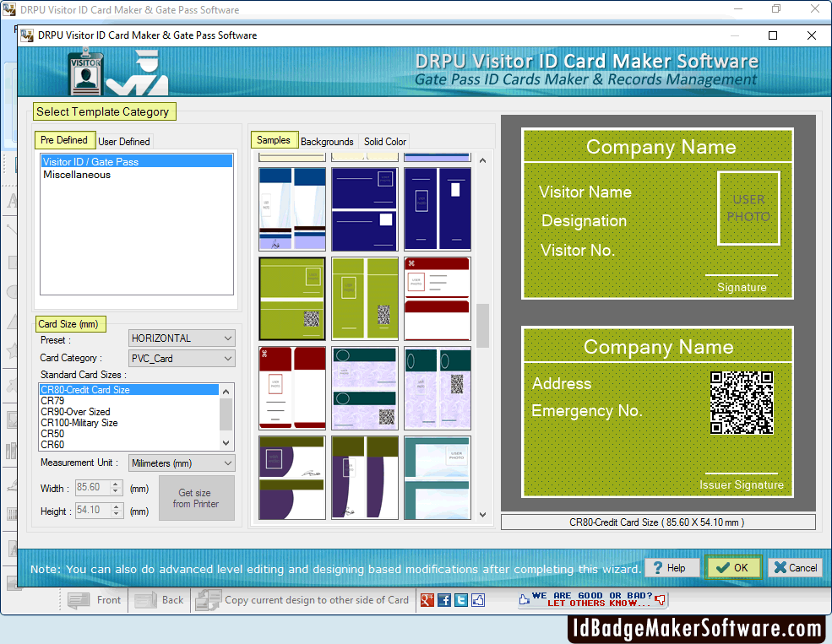Click the Height value field
This screenshot has height=644, width=832.
93,510
